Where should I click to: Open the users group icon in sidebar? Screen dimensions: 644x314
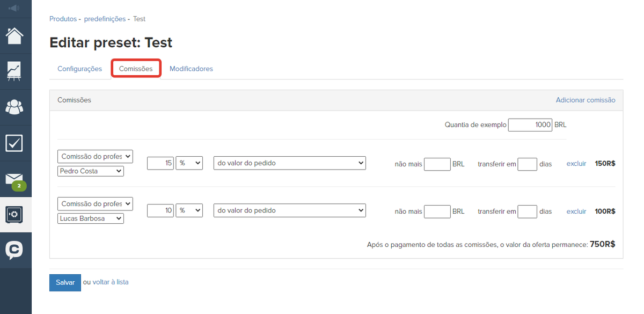pyautogui.click(x=15, y=107)
